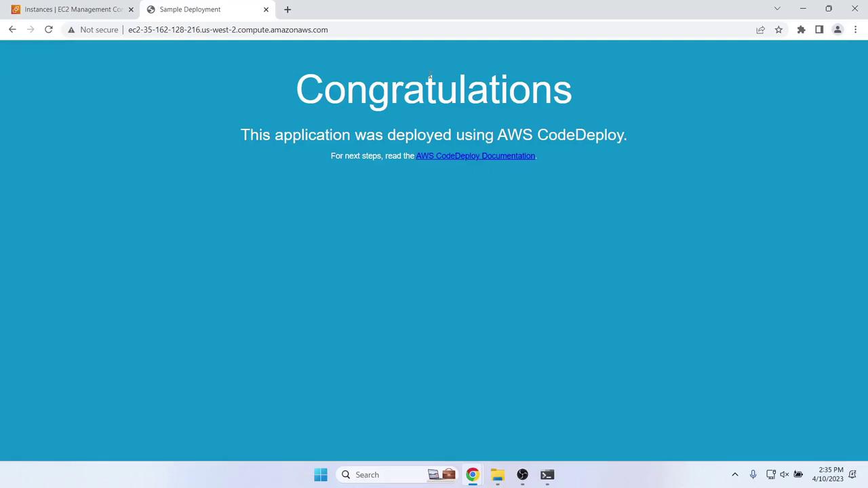Restore down the Chrome window
Viewport: 868px width, 488px height.
tap(829, 9)
